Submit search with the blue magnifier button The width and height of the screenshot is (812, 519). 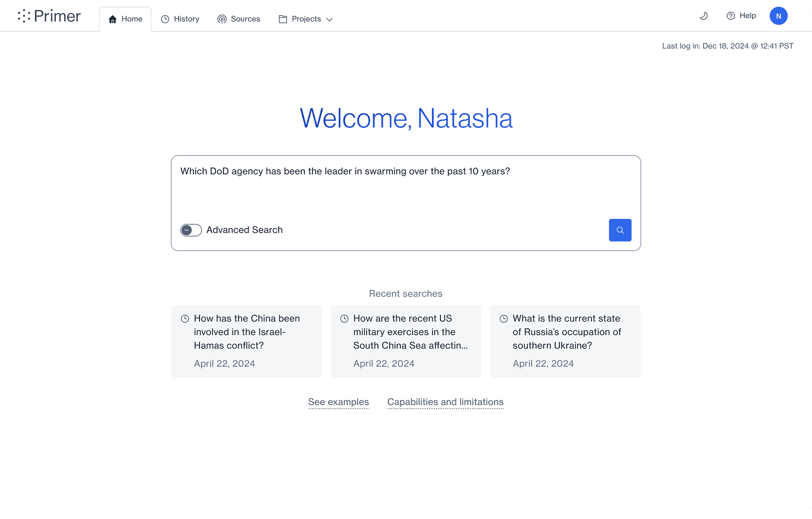tap(620, 230)
